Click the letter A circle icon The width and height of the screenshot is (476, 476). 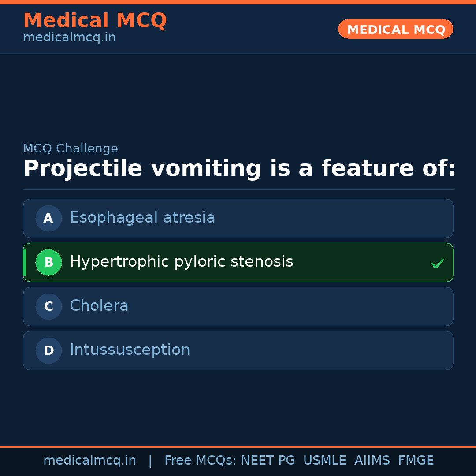tap(48, 218)
